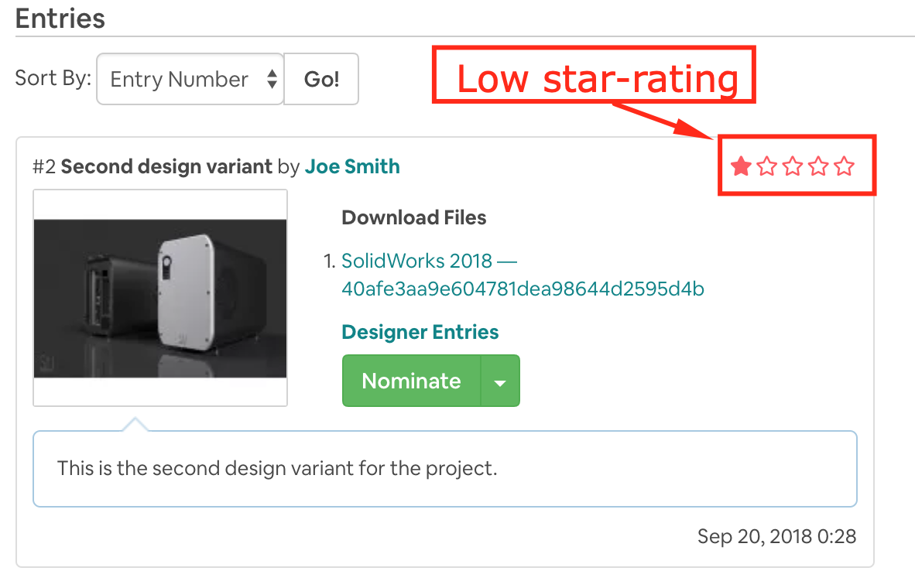Click the entry's product thumbnail image
The height and width of the screenshot is (588, 915).
(x=159, y=300)
